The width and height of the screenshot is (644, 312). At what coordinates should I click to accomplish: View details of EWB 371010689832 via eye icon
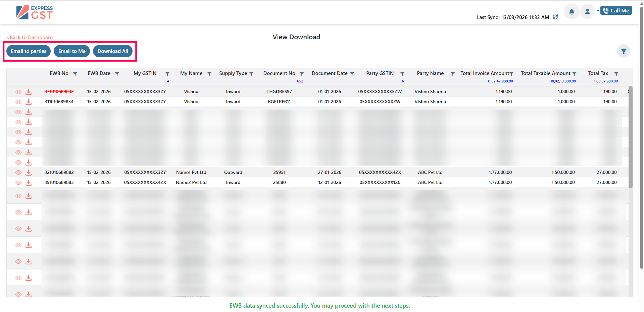[x=18, y=92]
